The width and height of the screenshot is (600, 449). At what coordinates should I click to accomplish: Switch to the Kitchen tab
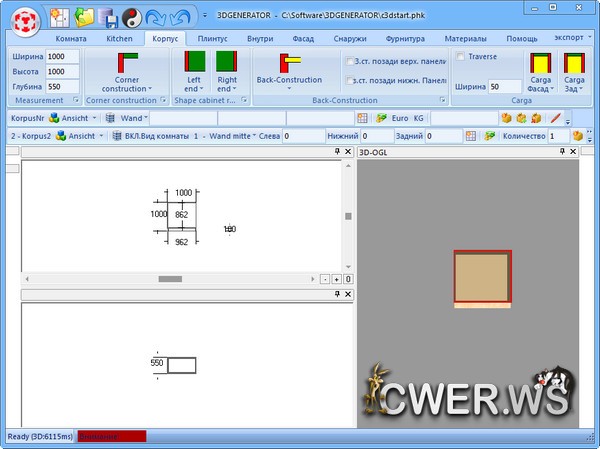pyautogui.click(x=119, y=39)
